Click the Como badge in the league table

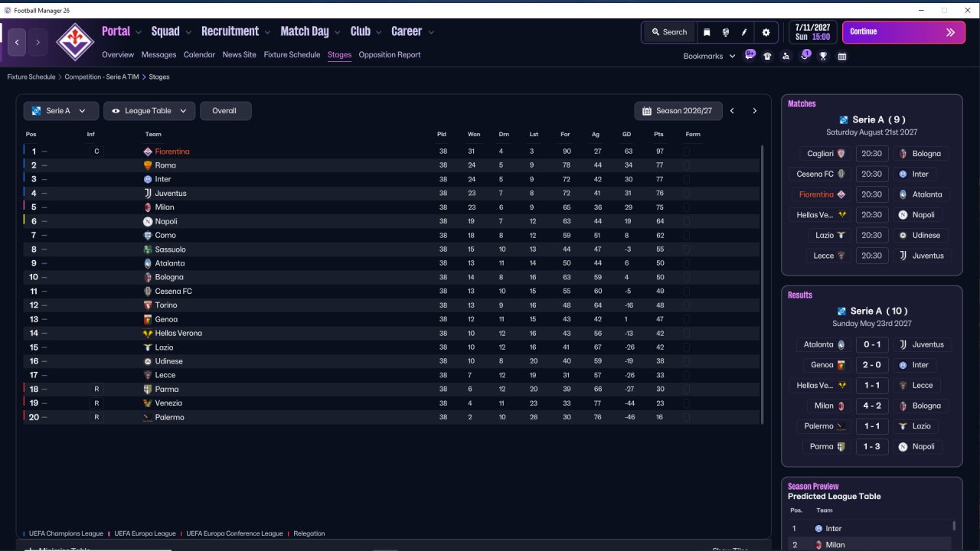[148, 236]
